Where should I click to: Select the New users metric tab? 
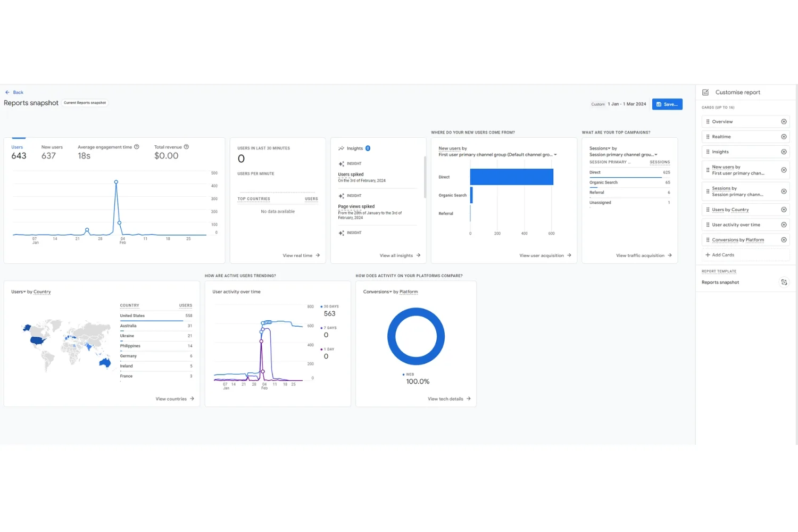point(52,152)
